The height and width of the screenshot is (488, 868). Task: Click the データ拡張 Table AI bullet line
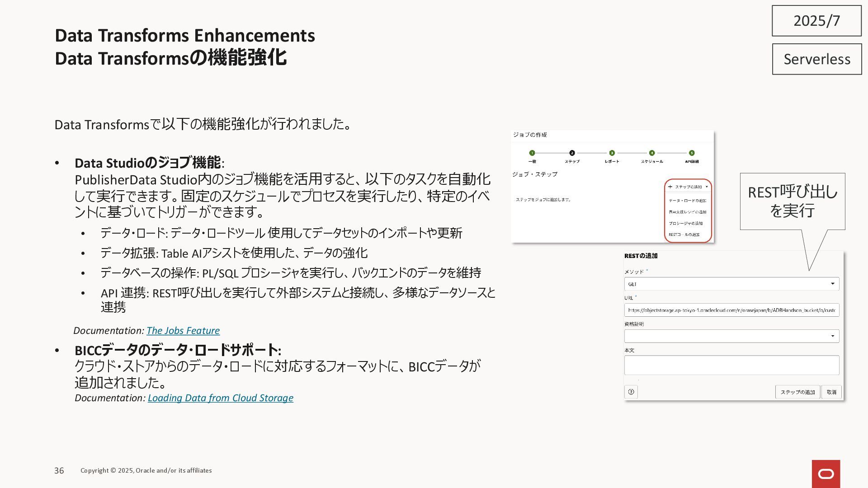tap(234, 253)
